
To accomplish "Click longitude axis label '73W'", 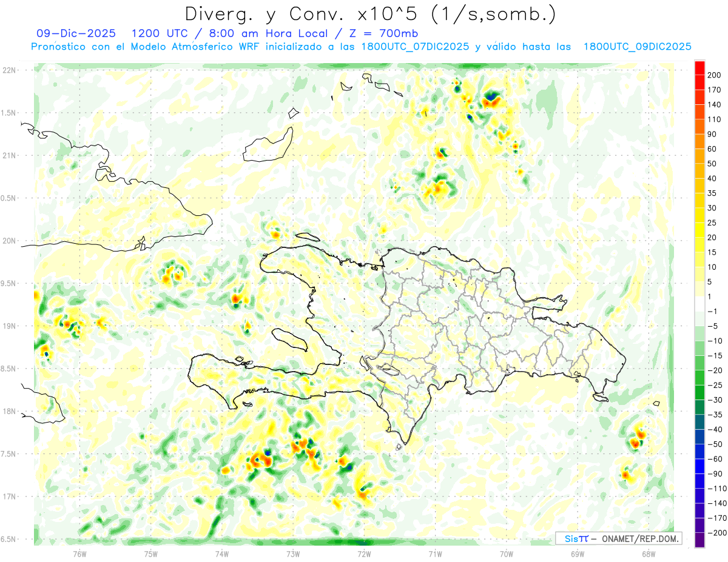I will tap(293, 554).
